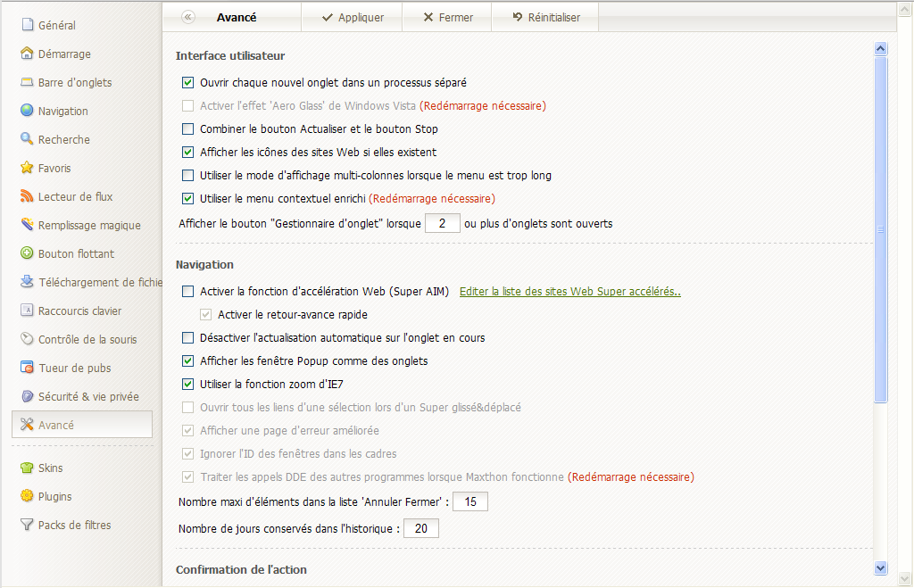Click the Avancé title in the top bar

tap(237, 18)
